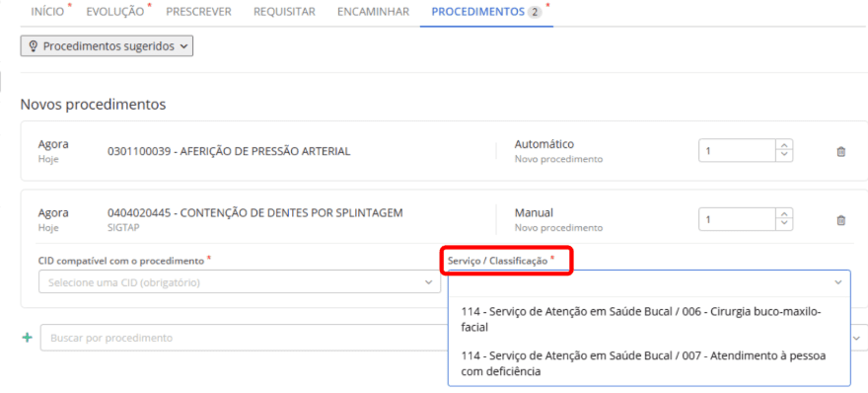Click the Novos procedimentos heading
868x393 pixels.
point(93,105)
